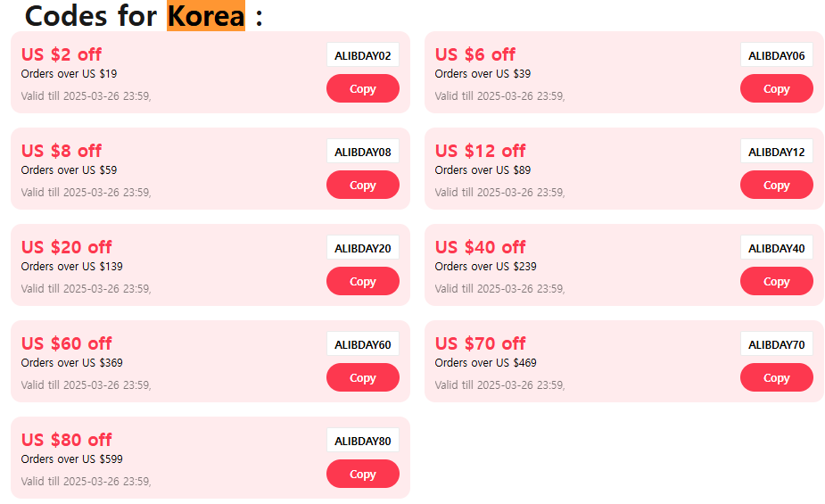
Task: Select the ALIBDAY08 code text box
Action: click(362, 152)
